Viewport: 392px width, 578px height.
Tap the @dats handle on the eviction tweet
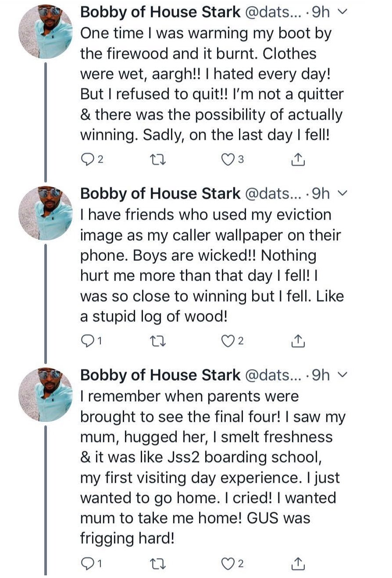pos(271,193)
